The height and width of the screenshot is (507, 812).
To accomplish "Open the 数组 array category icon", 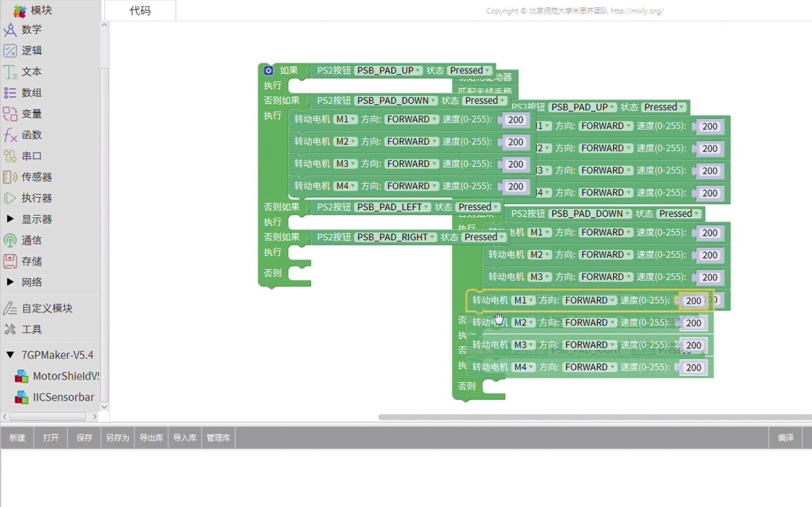I will pyautogui.click(x=10, y=93).
